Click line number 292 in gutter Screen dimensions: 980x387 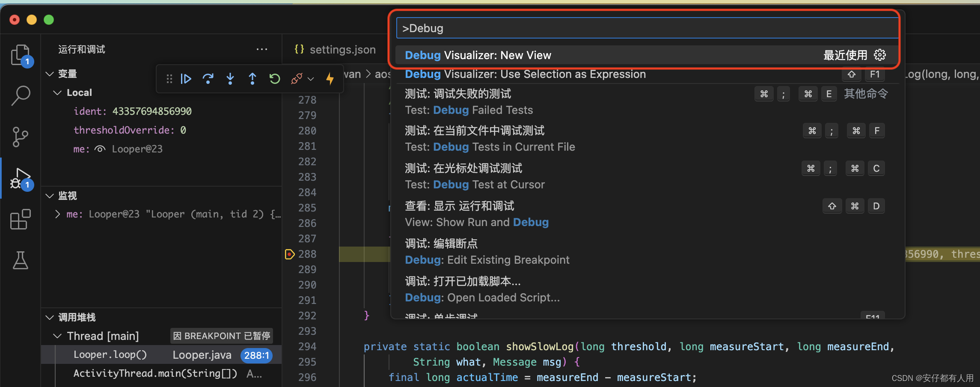tap(307, 316)
